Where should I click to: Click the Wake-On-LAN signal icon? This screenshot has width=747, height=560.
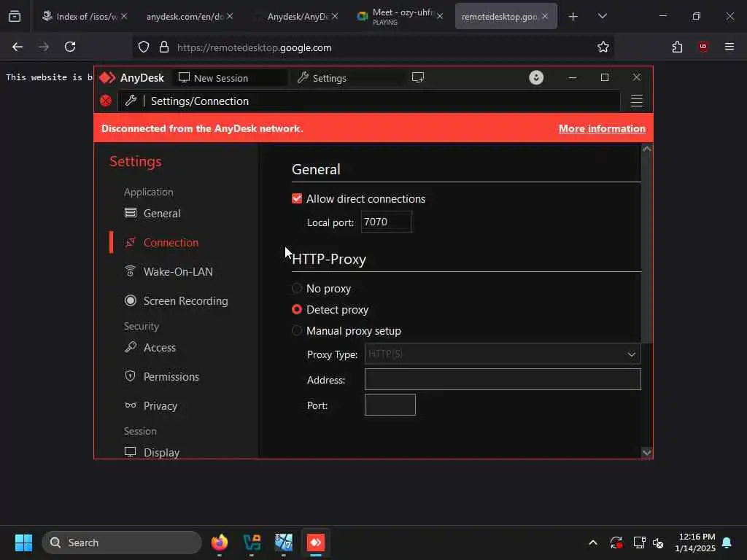[130, 271]
